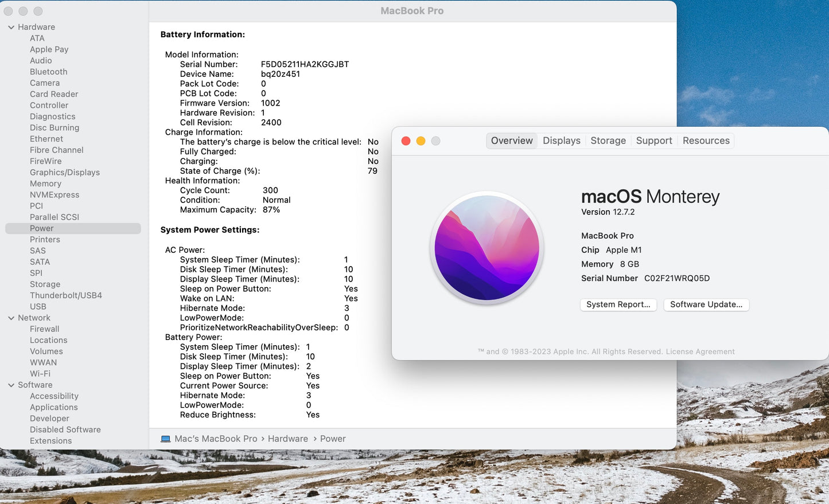
Task: Collapse the Hardware section in sidebar
Action: point(11,28)
